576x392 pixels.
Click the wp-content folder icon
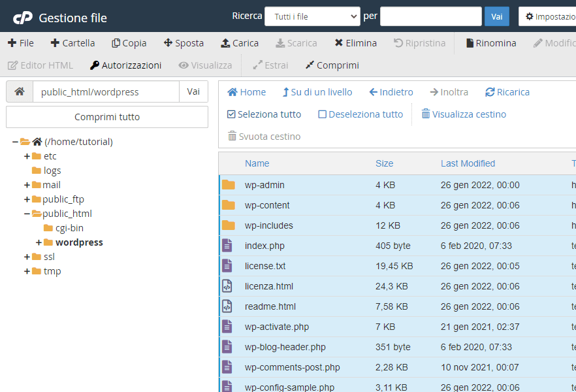click(229, 205)
